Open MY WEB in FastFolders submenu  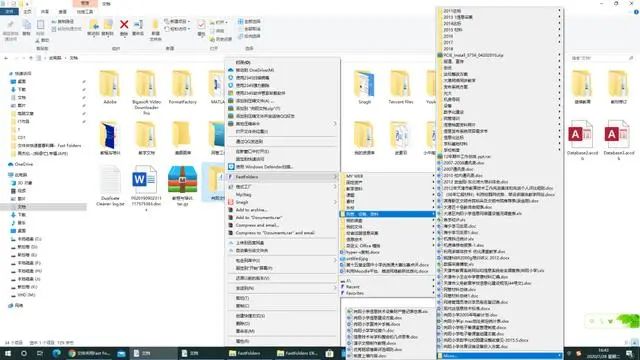point(388,176)
